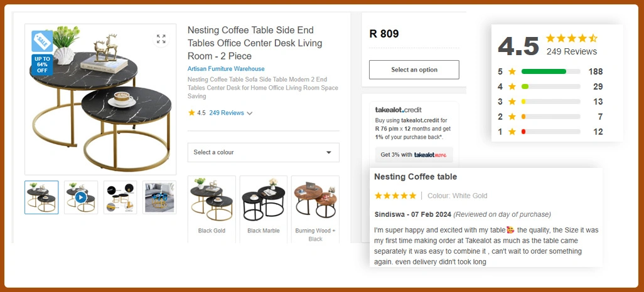Click the blue sale tag icon
The height and width of the screenshot is (292, 644).
pos(42,41)
